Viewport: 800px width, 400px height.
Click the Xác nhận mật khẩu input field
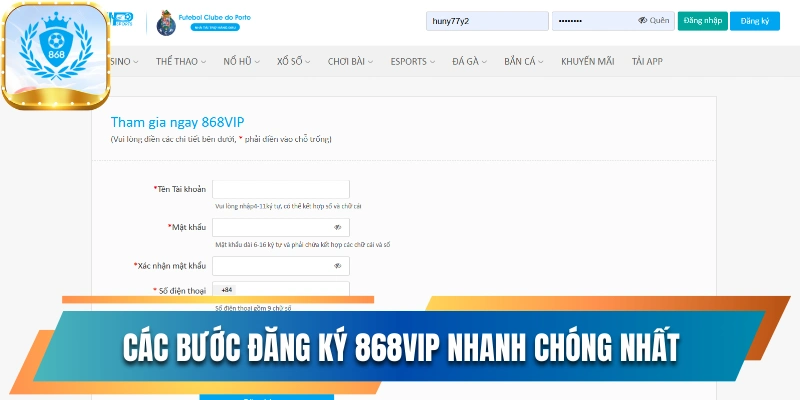pos(281,266)
